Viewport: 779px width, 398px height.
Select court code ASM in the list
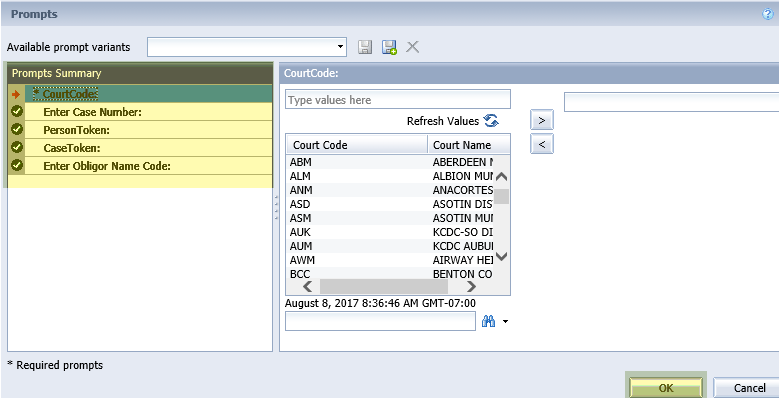[301, 218]
